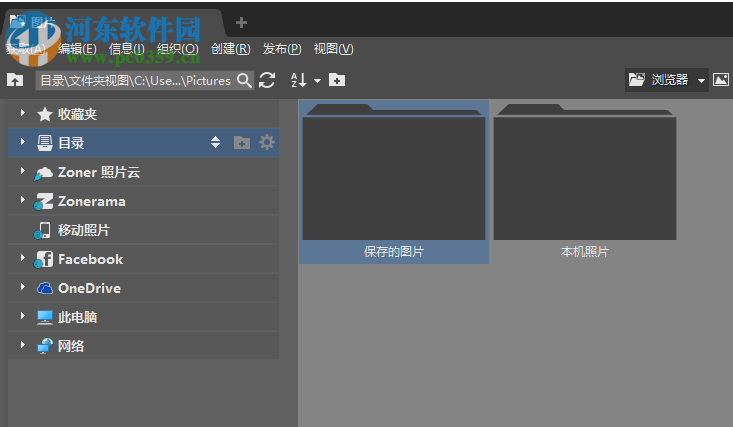Click the Zonerama Z icon
Viewport: 733px width, 427px height.
coord(44,202)
